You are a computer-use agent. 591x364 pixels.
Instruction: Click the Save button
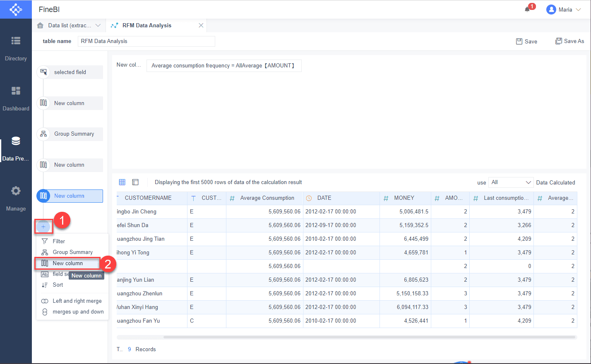point(526,41)
